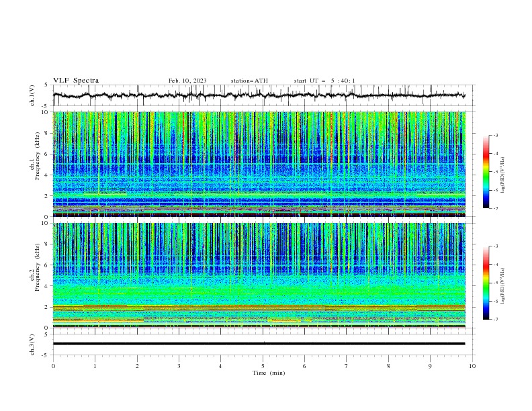Viewport: 532px width, 411px height.
Task: Click the 'ch.1(V)' waveform axis label
Action: point(32,95)
